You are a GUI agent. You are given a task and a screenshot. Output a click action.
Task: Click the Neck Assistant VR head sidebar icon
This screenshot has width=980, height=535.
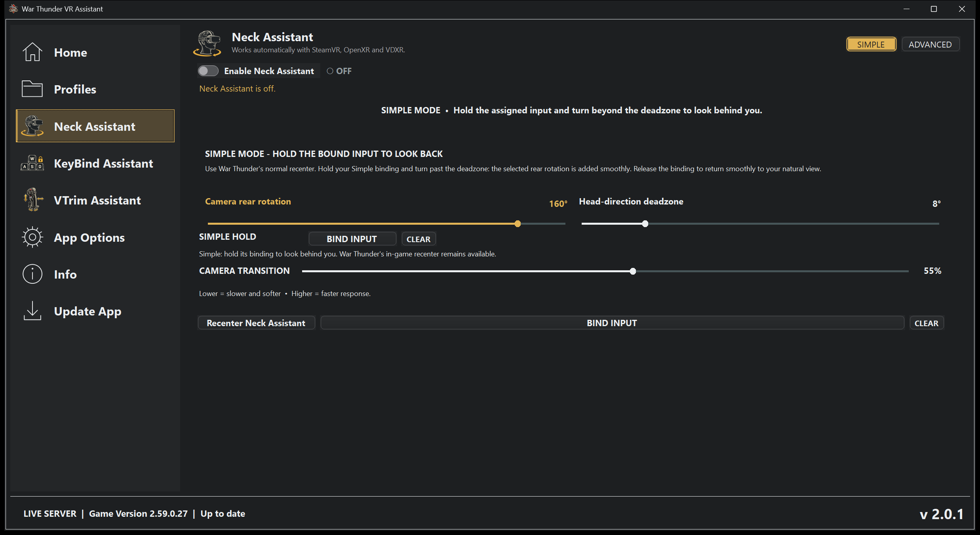point(32,126)
